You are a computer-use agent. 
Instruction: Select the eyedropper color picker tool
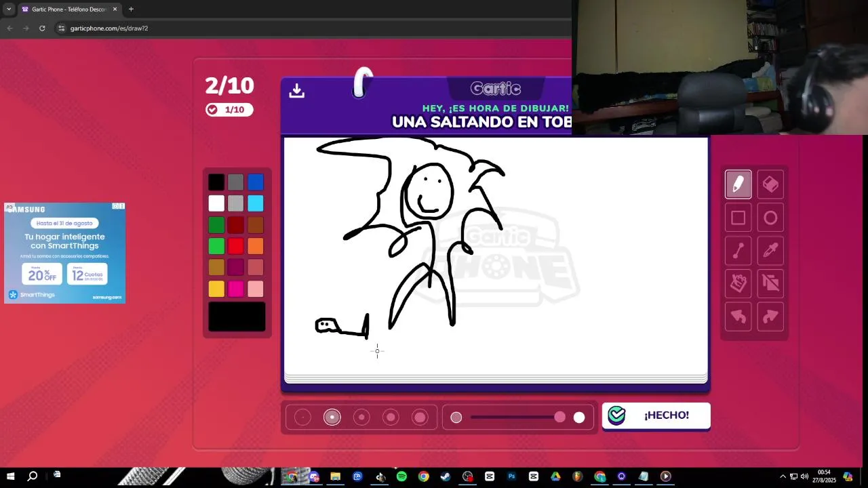[x=770, y=251]
